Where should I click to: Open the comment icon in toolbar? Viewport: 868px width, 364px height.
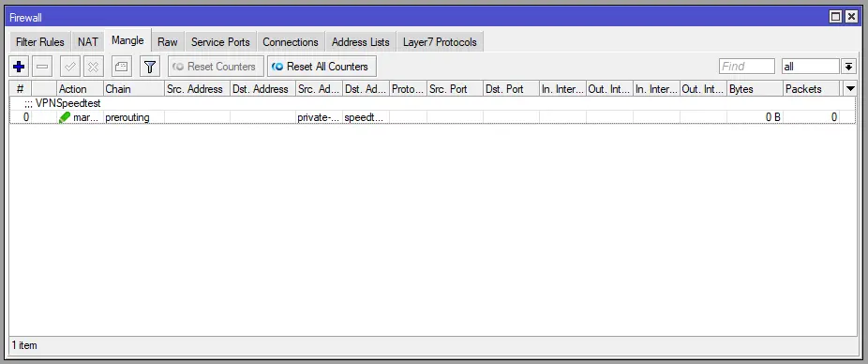[x=121, y=67]
